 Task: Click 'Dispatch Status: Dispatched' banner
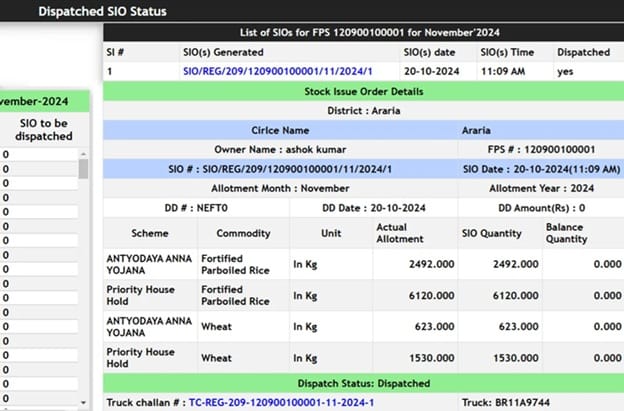pos(364,383)
